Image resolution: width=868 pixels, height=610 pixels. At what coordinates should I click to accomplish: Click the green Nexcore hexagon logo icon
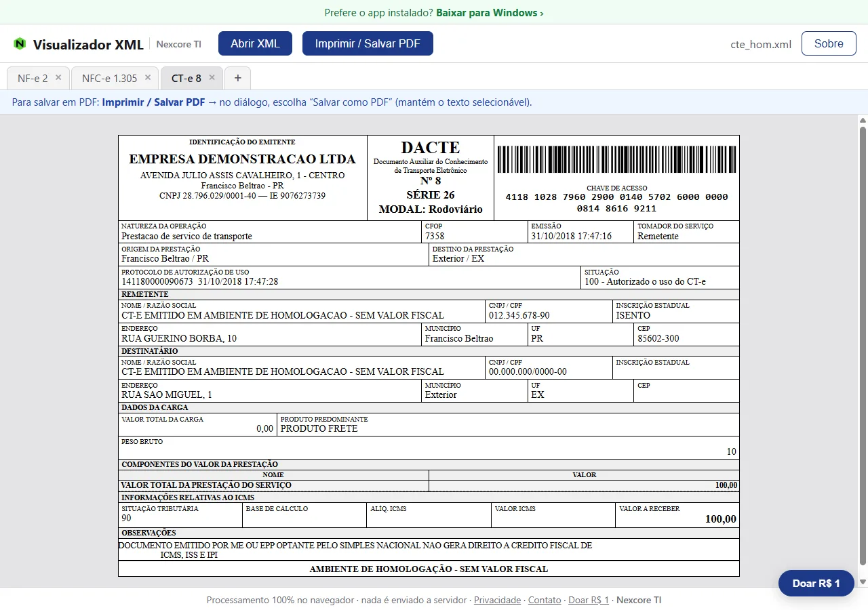click(20, 44)
